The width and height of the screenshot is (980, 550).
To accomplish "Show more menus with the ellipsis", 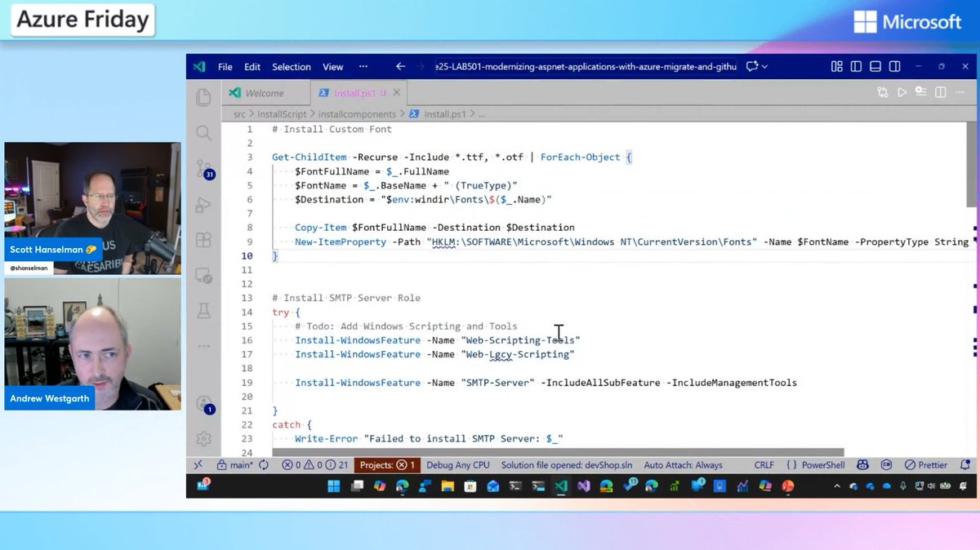I will [x=363, y=67].
